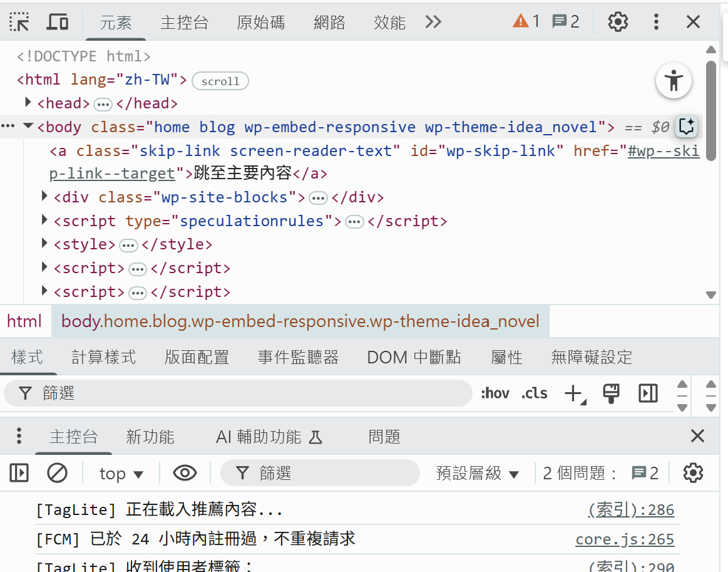The image size is (728, 572).
Task: Open the DevTools three-dot customize menu
Action: coord(656,22)
